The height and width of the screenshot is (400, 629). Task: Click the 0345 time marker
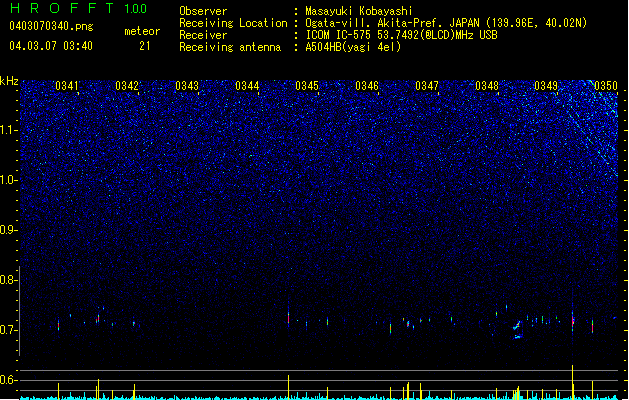pos(307,86)
